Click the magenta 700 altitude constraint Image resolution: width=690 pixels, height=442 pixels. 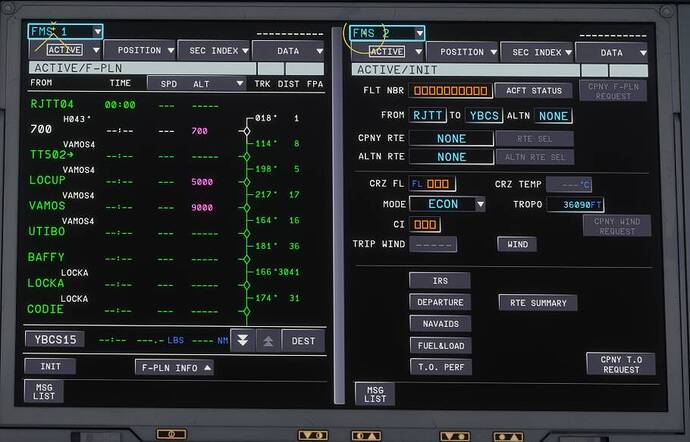[199, 131]
